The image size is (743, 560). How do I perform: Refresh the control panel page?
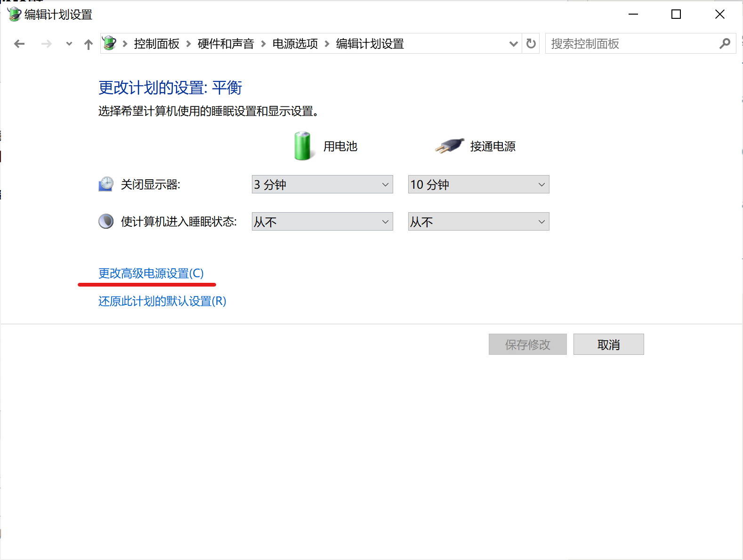click(531, 44)
